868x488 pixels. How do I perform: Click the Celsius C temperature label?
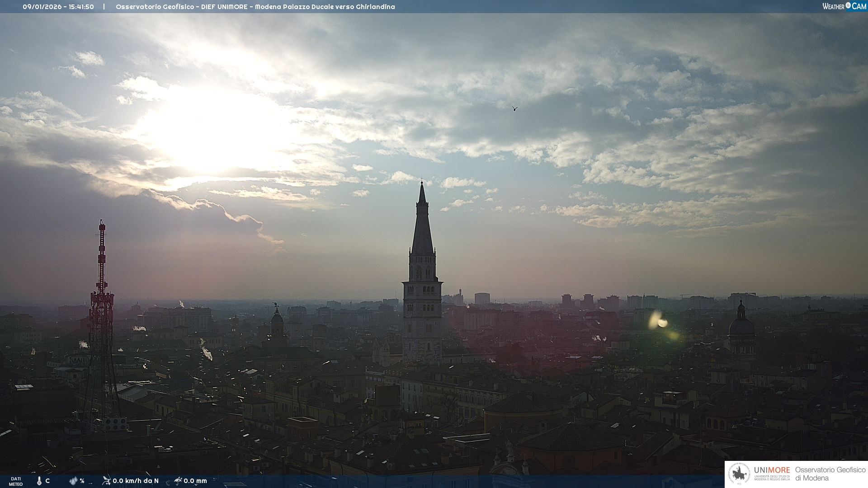(47, 481)
